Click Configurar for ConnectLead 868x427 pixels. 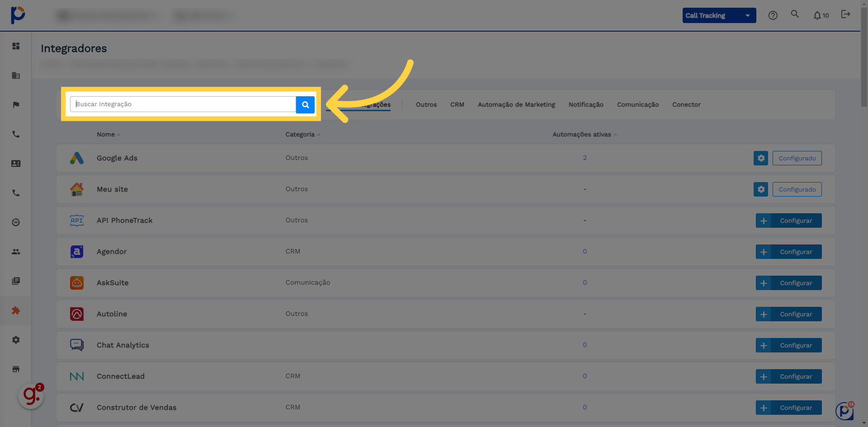point(789,376)
